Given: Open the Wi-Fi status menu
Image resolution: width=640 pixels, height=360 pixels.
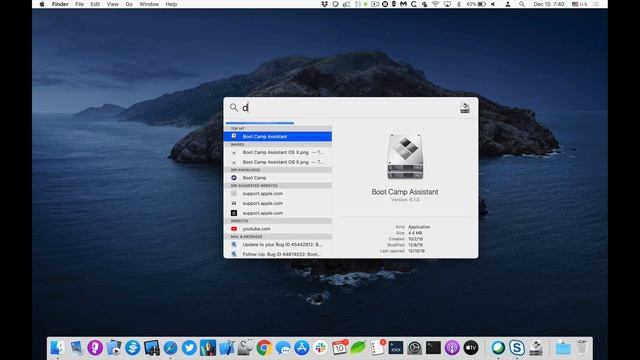Looking at the screenshot, I should (x=436, y=4).
